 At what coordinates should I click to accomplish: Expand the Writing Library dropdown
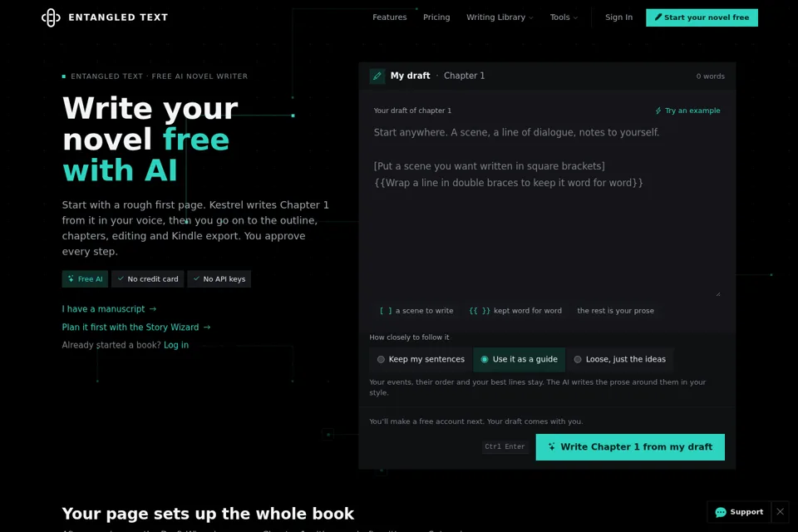coord(500,17)
